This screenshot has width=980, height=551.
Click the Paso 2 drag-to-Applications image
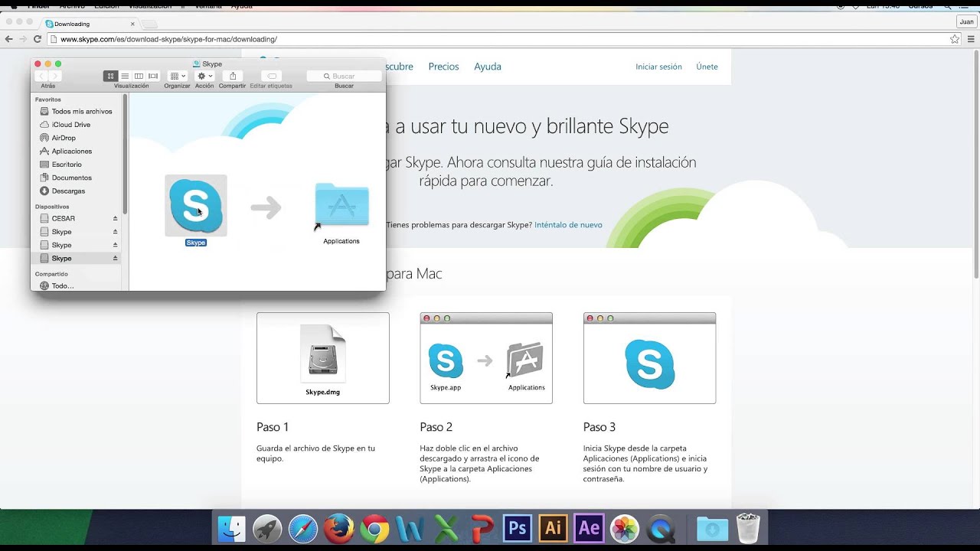coord(486,358)
